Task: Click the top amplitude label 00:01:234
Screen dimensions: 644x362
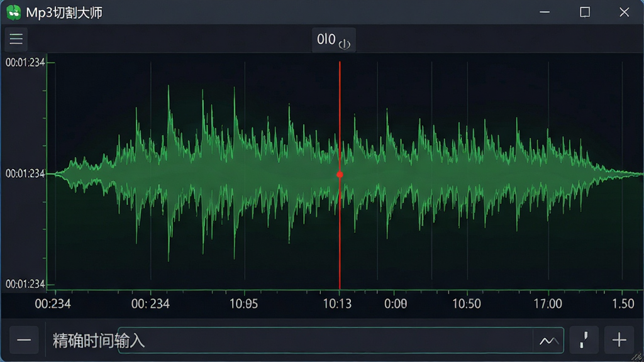Action: 25,62
